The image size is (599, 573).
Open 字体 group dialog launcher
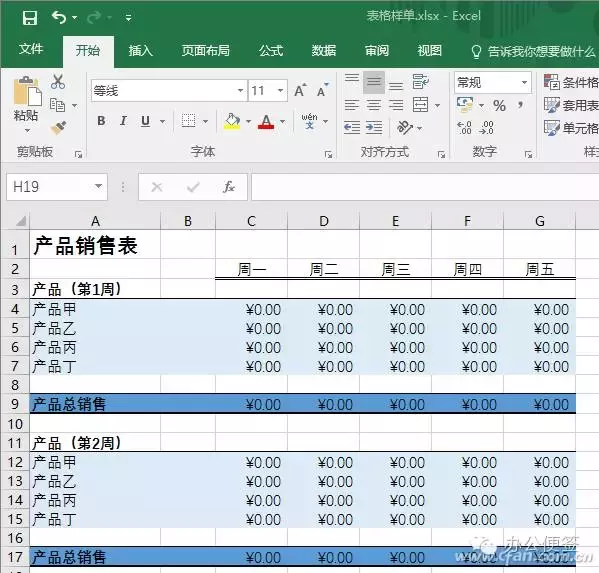[x=328, y=154]
